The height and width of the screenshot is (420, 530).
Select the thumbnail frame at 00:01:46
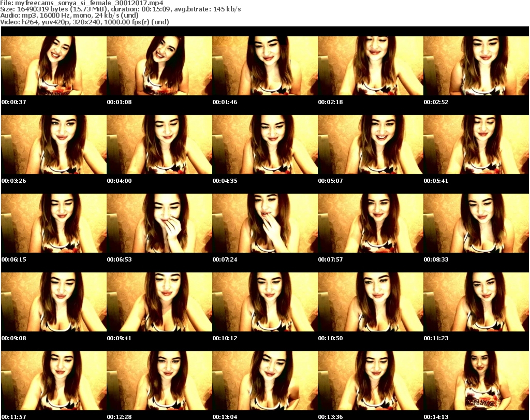pyautogui.click(x=265, y=66)
